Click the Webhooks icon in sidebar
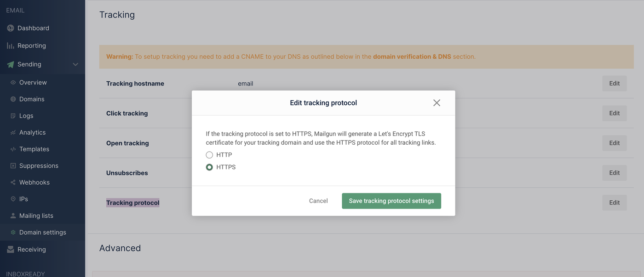Screen dimensions: 644x277 [13, 182]
